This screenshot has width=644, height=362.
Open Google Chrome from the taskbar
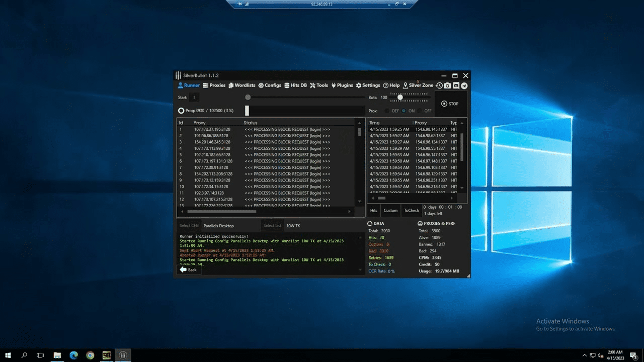coord(90,355)
